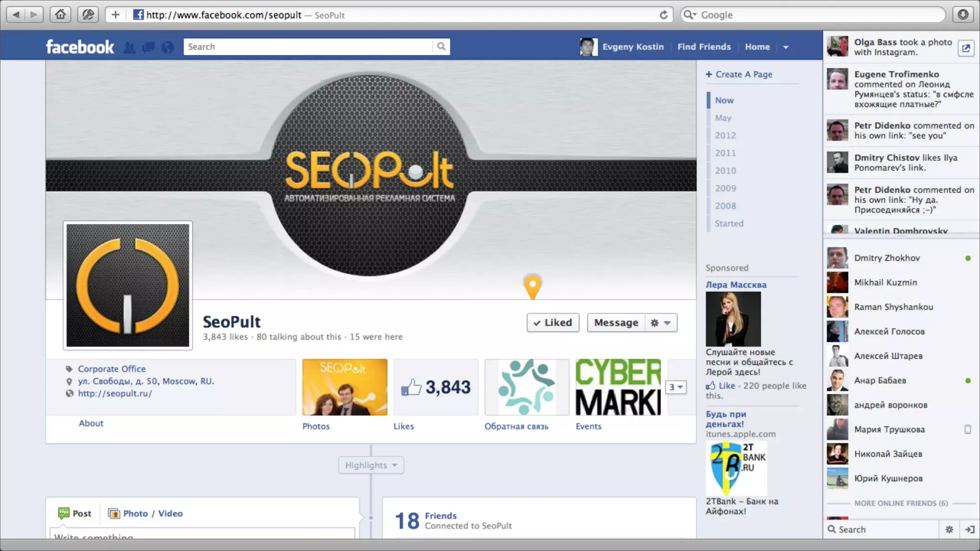The height and width of the screenshot is (551, 980).
Task: Open the friend requests icon
Action: point(129,47)
